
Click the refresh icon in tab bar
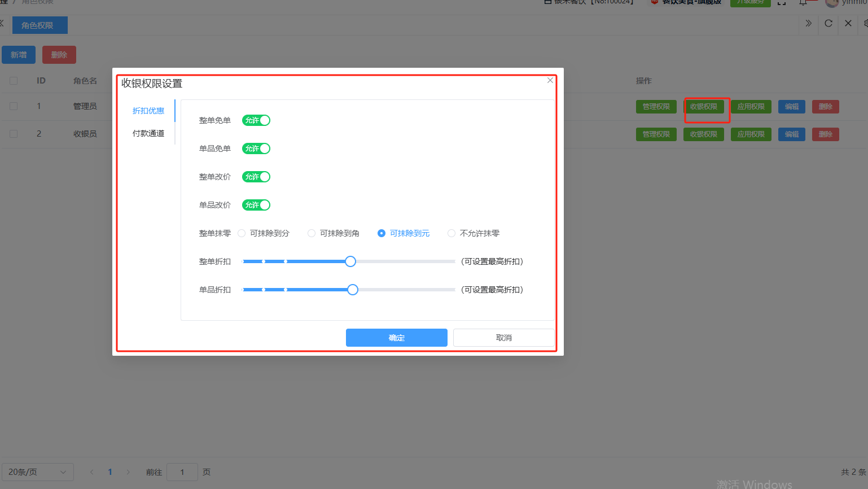click(828, 23)
